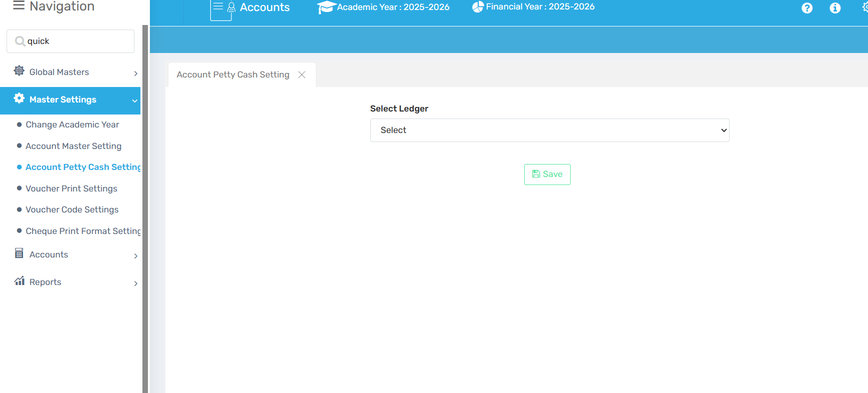Viewport: 868px width, 393px height.
Task: Open the help question mark icon
Action: [807, 8]
